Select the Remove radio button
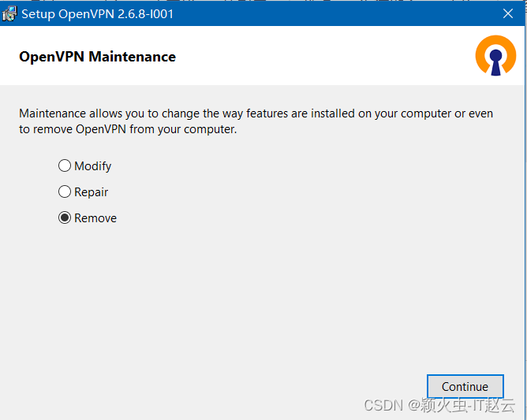 (x=65, y=218)
